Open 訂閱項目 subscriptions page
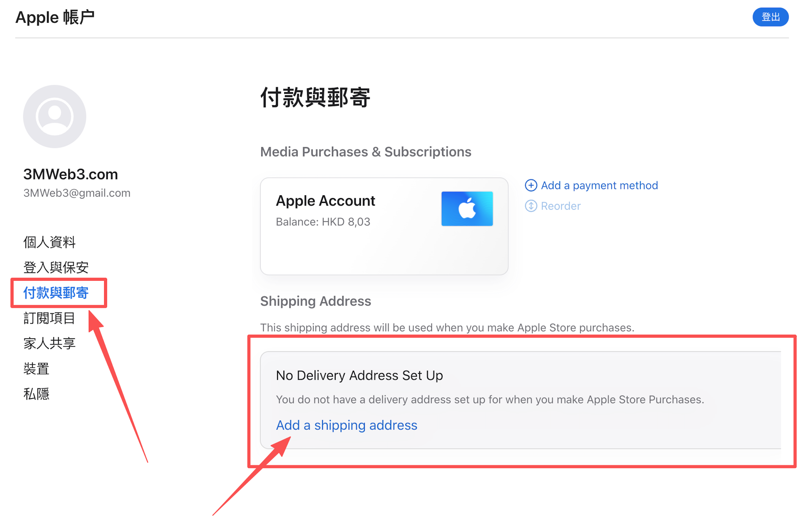The width and height of the screenshot is (812, 521). [50, 318]
